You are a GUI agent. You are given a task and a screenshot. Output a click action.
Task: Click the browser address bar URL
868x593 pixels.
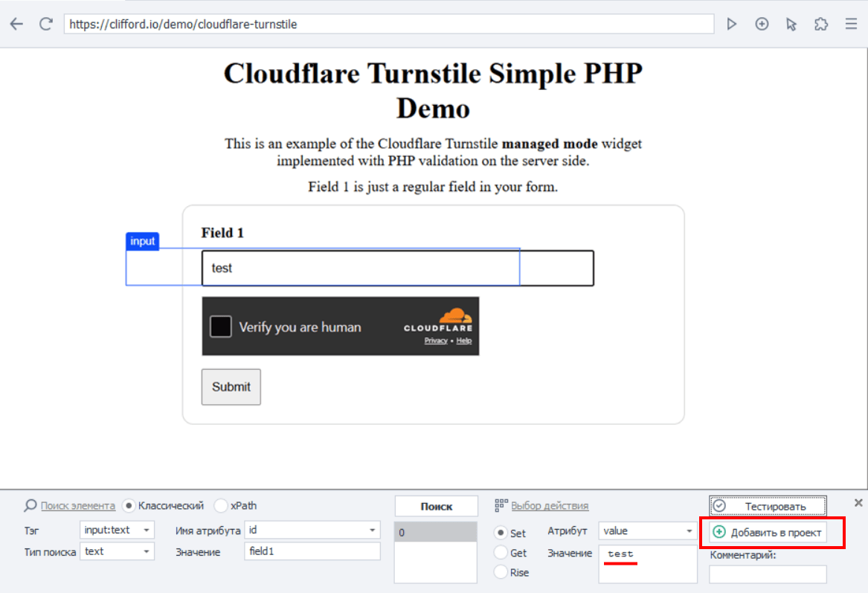click(388, 24)
